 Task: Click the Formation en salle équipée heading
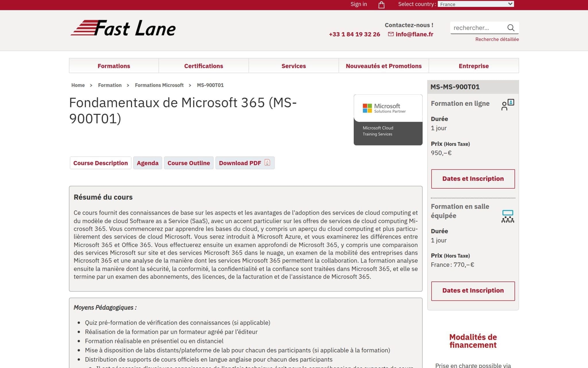[x=460, y=211]
